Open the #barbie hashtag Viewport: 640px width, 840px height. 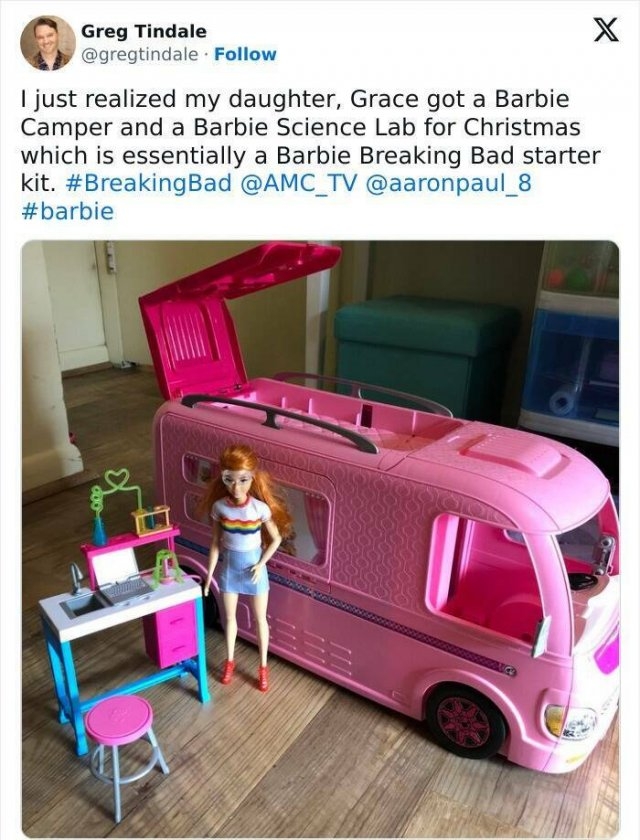tap(67, 211)
